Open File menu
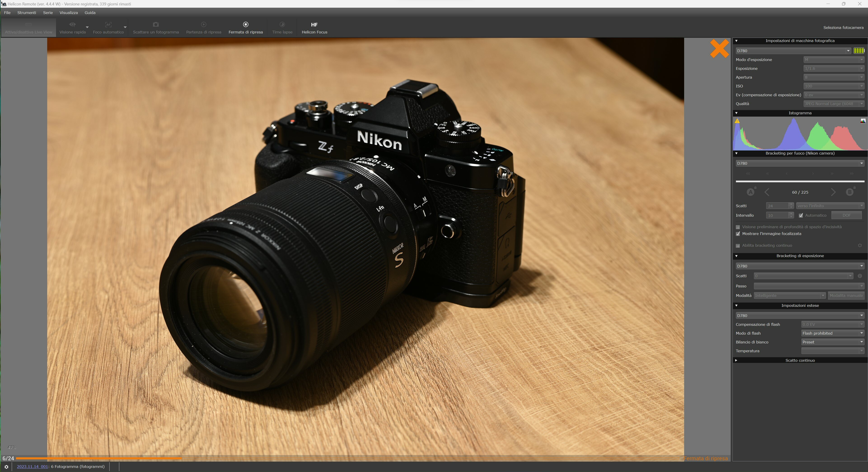Viewport: 868px width, 472px height. tap(7, 12)
